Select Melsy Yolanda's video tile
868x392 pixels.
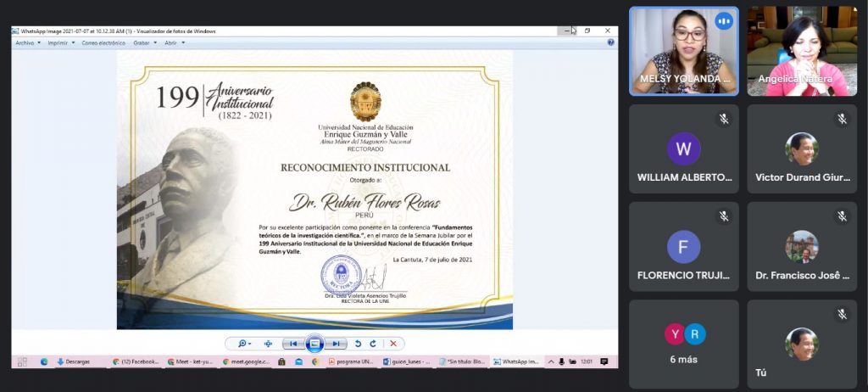[x=684, y=51]
